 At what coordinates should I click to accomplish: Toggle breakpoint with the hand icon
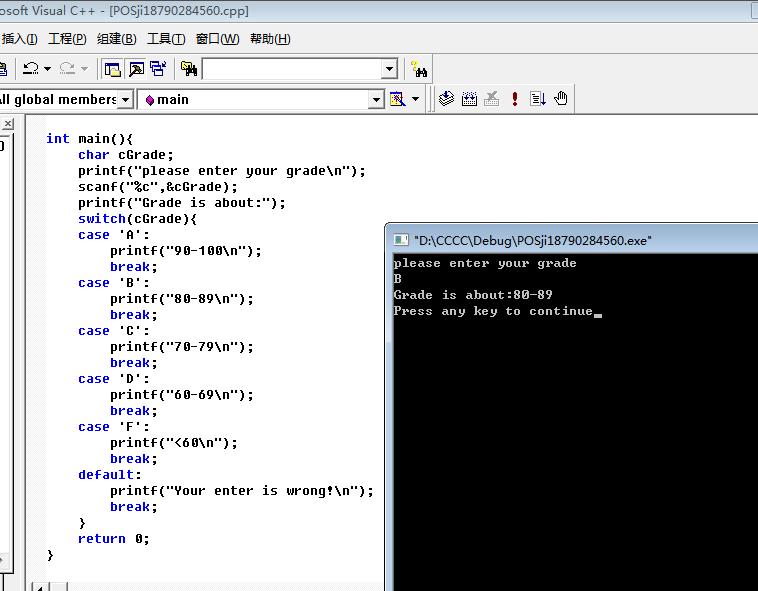tap(561, 99)
